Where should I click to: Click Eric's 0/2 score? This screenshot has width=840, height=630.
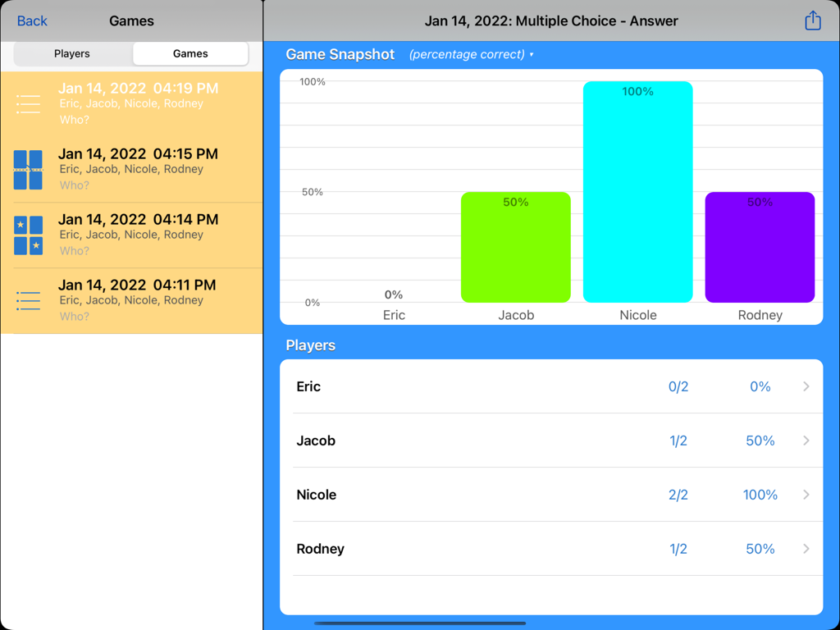coord(678,386)
